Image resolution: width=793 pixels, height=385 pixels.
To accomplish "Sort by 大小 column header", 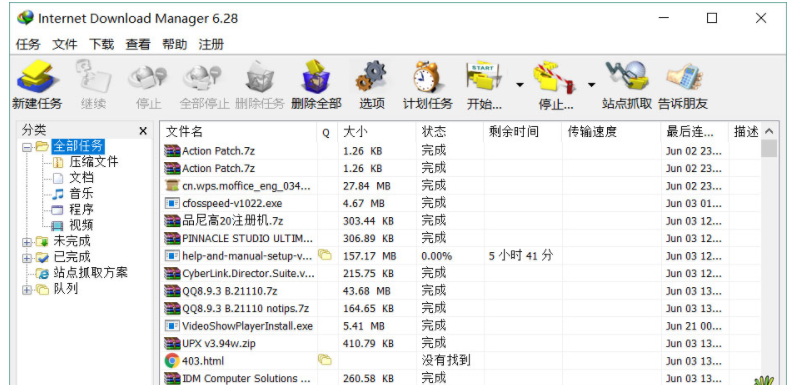I will (377, 132).
